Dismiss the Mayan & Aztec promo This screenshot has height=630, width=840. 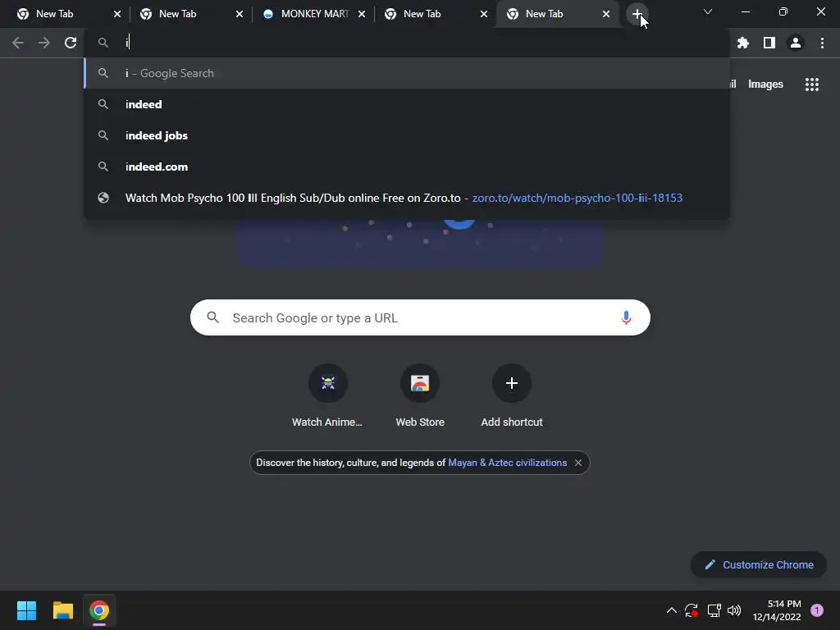click(578, 463)
